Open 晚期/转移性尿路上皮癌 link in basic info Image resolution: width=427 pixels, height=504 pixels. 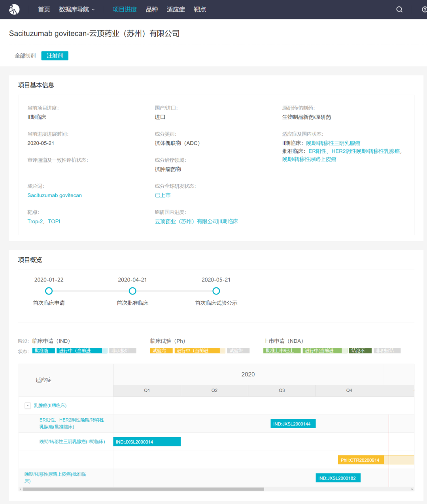point(309,159)
